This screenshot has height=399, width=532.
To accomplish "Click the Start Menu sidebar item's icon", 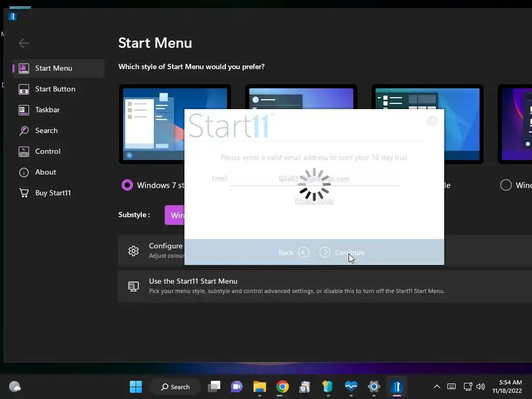I will coord(24,68).
